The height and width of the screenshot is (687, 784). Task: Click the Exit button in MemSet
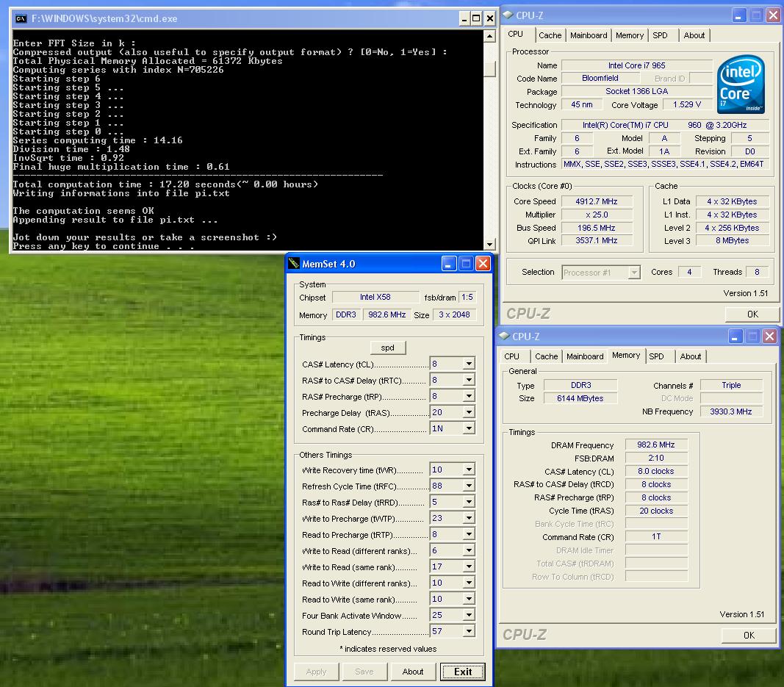(462, 672)
